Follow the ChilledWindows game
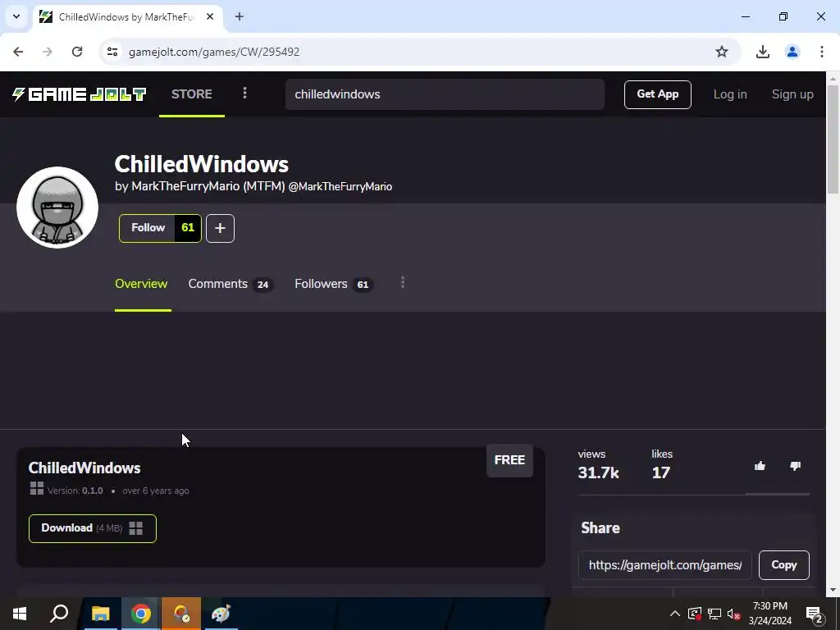The height and width of the screenshot is (630, 840). tap(148, 228)
